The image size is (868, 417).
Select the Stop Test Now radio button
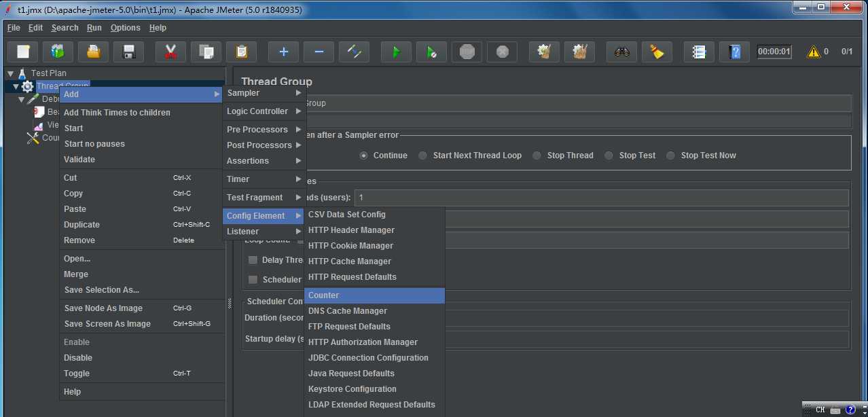pos(671,156)
